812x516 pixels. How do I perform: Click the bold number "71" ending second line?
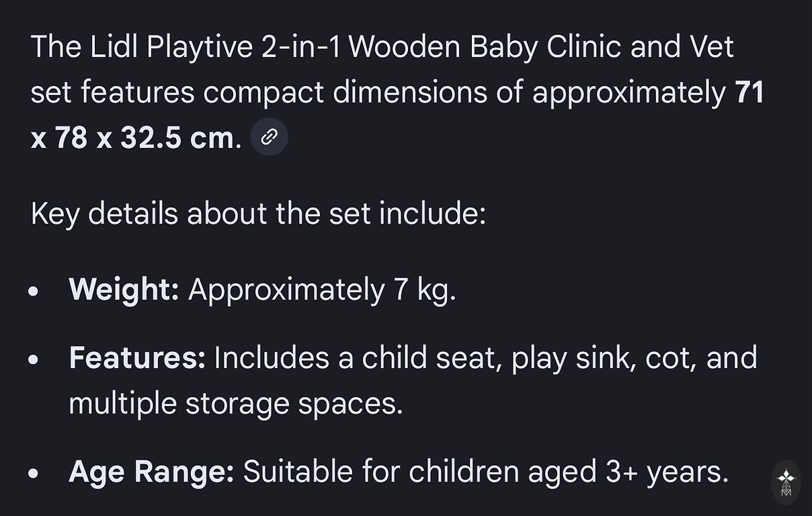point(749,92)
